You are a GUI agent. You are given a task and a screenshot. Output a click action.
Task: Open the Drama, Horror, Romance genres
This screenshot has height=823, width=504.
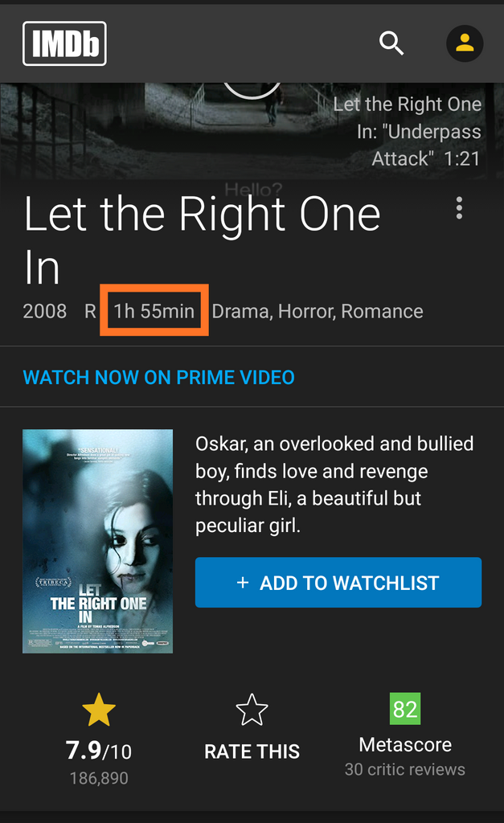(317, 312)
